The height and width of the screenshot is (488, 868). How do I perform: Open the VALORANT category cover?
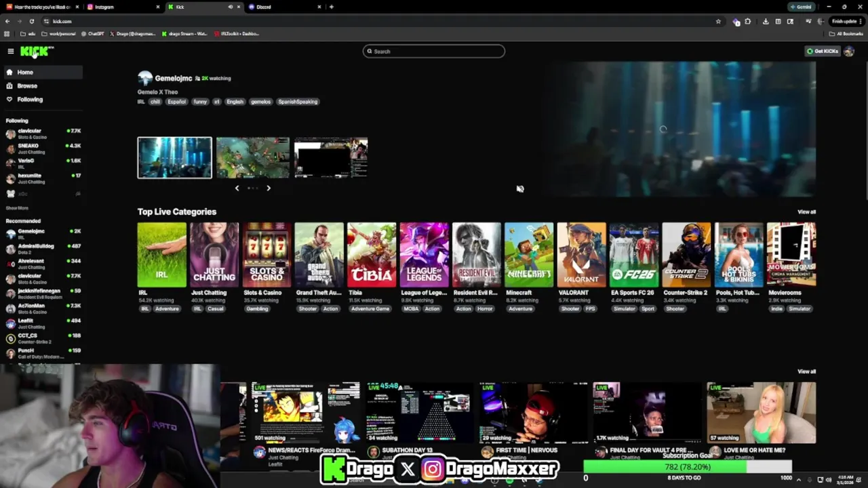pos(582,255)
